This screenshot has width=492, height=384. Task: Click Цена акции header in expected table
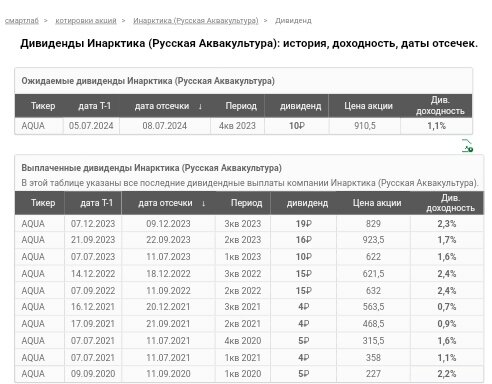coord(368,106)
